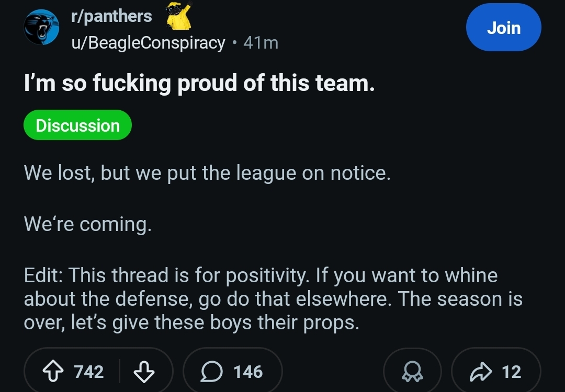Screen dimensions: 565x392
Task: Click the 146 comments count
Action: (248, 372)
